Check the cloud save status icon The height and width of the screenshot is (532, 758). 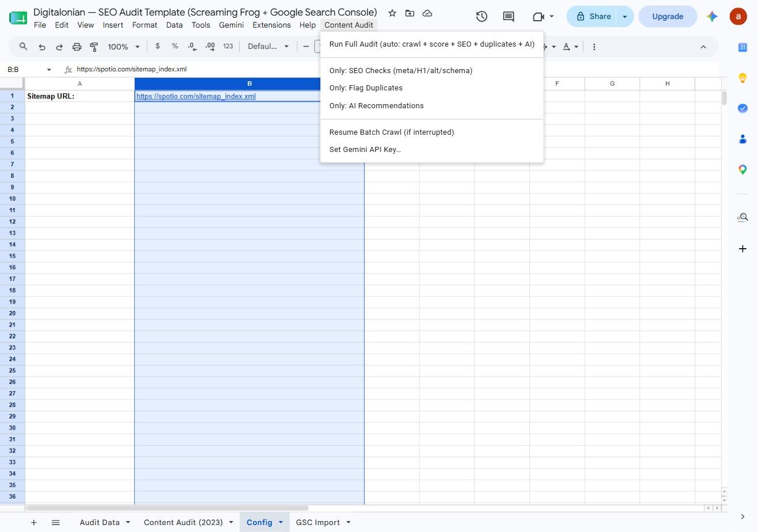point(427,13)
